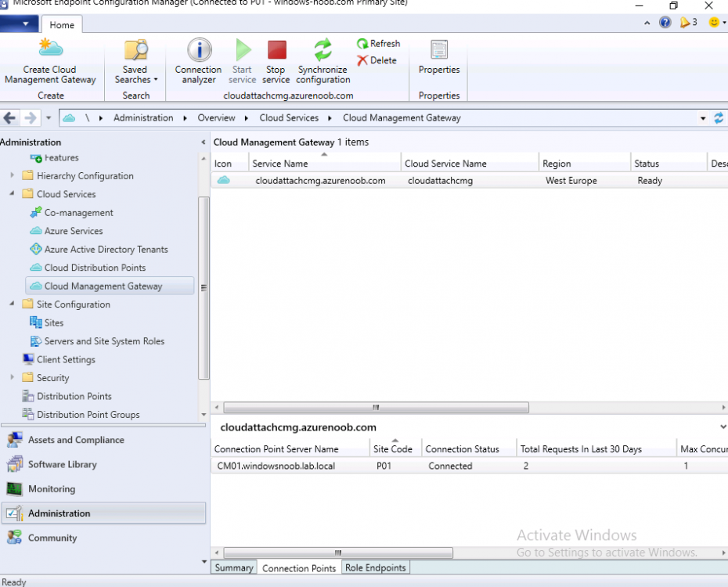Launch the Connection analyzer
The height and width of the screenshot is (587, 728).
(198, 62)
